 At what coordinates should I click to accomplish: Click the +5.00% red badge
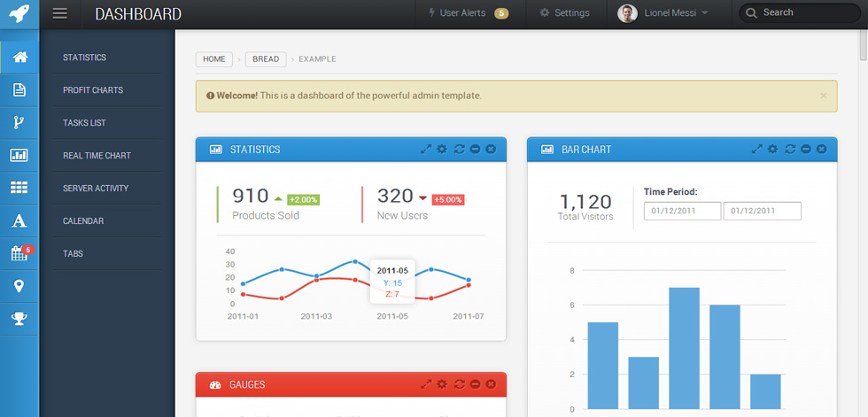point(448,200)
